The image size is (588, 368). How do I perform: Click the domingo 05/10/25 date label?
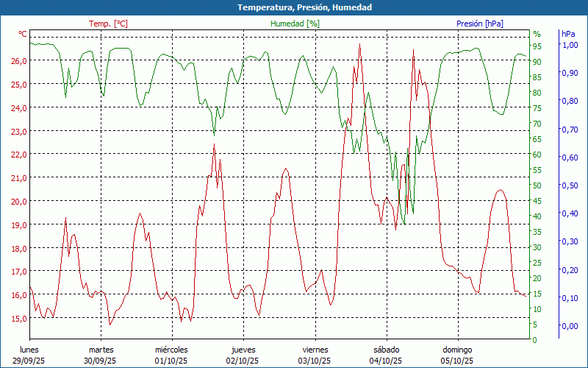click(456, 355)
